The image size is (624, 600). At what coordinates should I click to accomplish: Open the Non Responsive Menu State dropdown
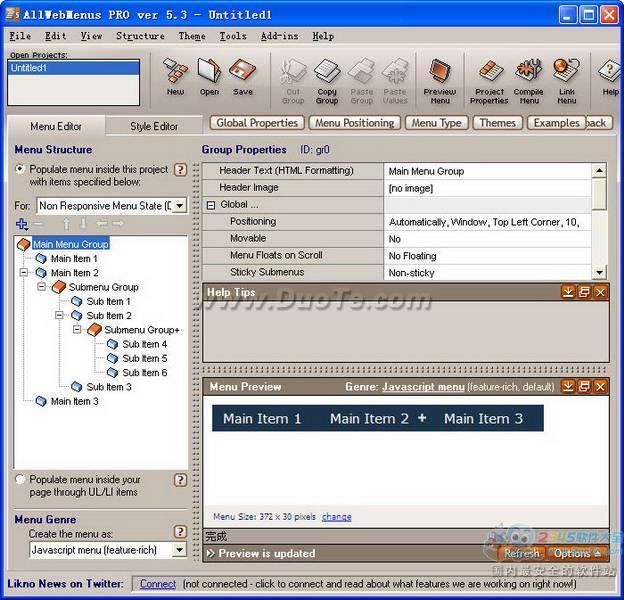tap(180, 206)
